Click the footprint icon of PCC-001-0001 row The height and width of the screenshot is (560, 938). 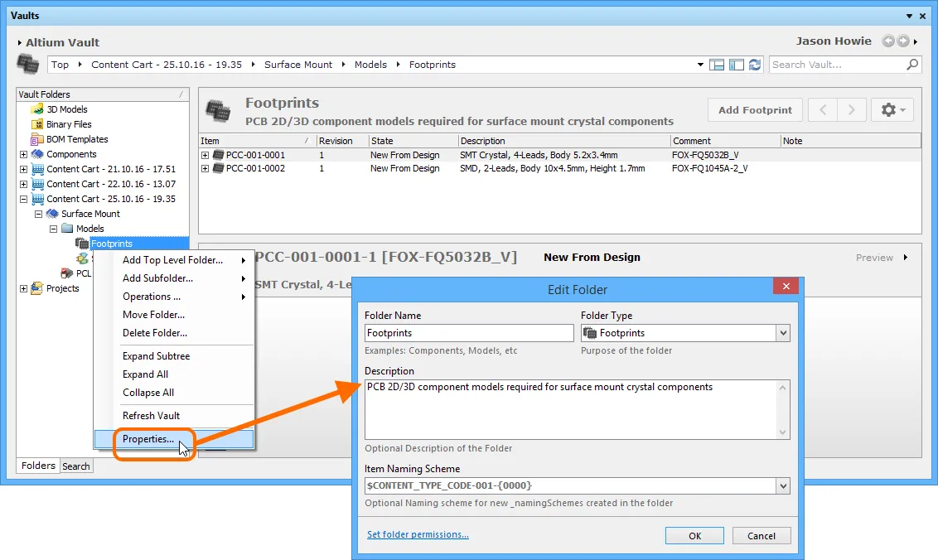tap(219, 155)
